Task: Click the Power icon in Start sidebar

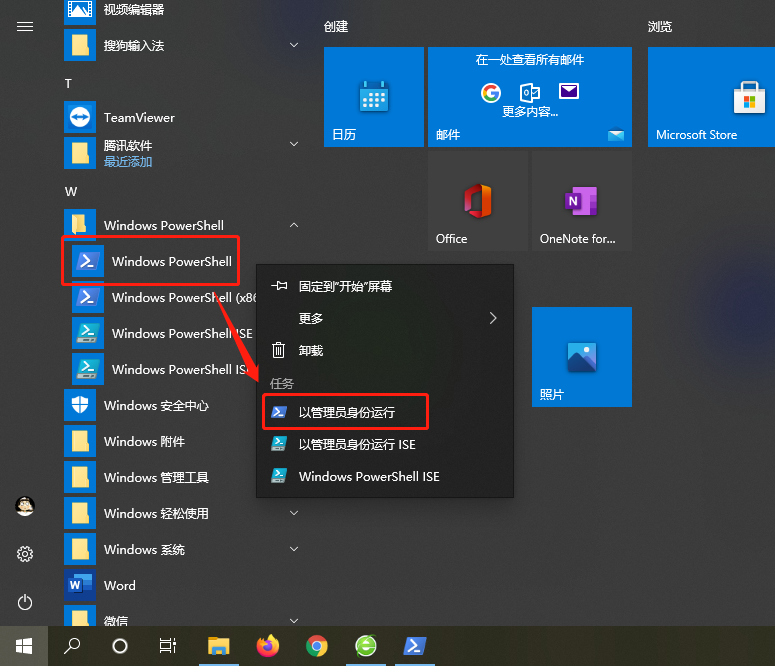Action: point(25,602)
